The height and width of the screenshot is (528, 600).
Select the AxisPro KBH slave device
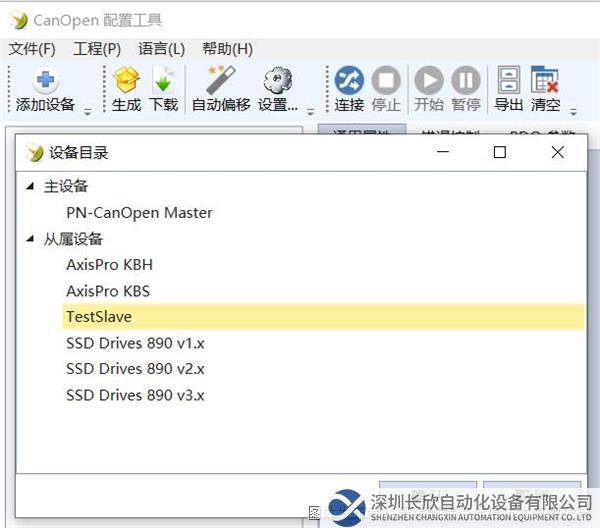point(109,265)
